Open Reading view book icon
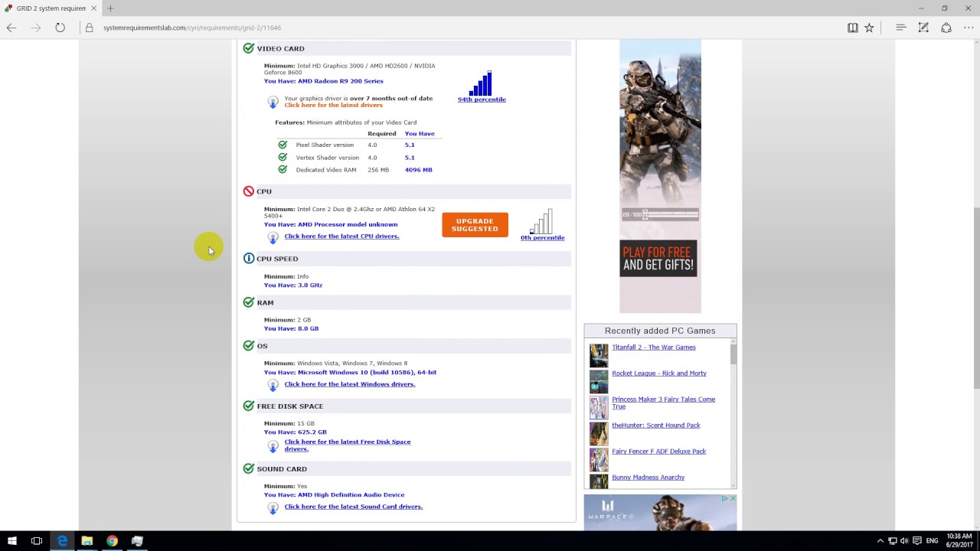Viewport: 980px width, 551px height. pos(852,28)
